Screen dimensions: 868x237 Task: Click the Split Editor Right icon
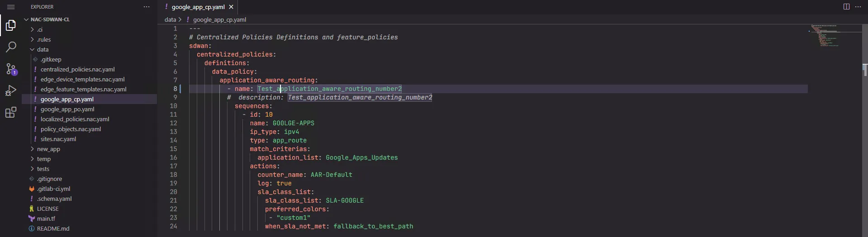(x=846, y=7)
